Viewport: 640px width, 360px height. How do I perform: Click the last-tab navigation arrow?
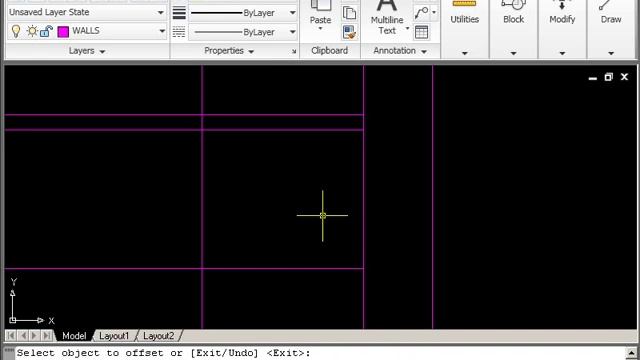47,336
